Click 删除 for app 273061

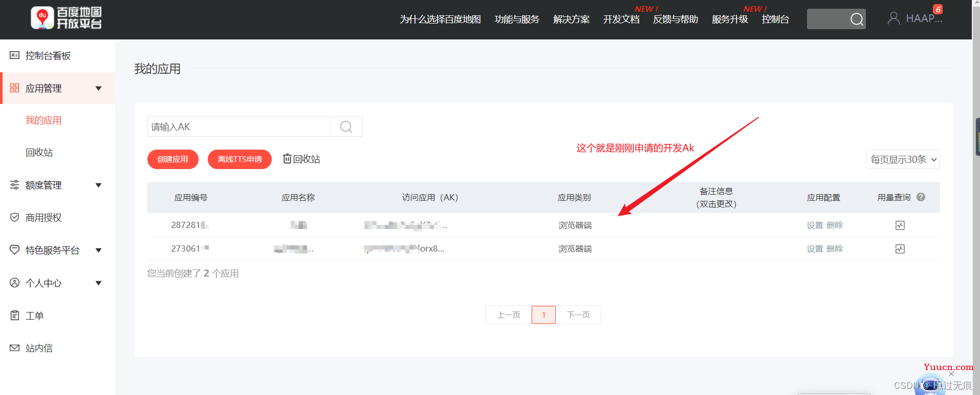pos(835,249)
